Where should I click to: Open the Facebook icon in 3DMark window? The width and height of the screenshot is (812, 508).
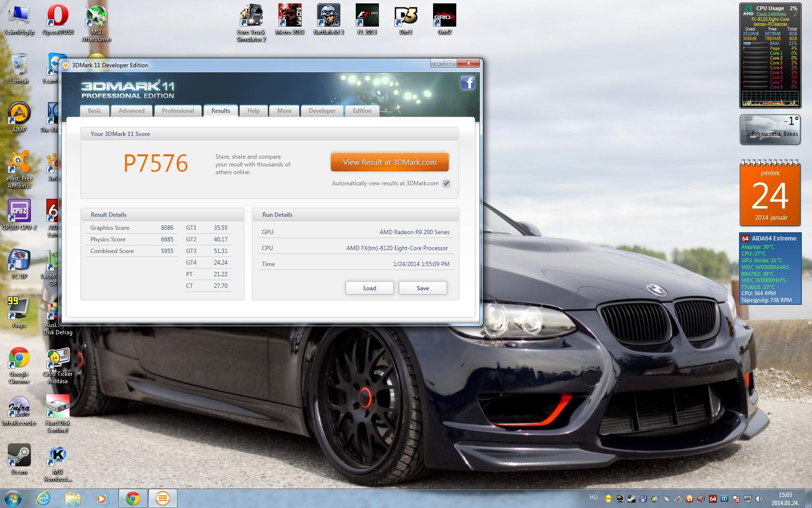click(468, 83)
